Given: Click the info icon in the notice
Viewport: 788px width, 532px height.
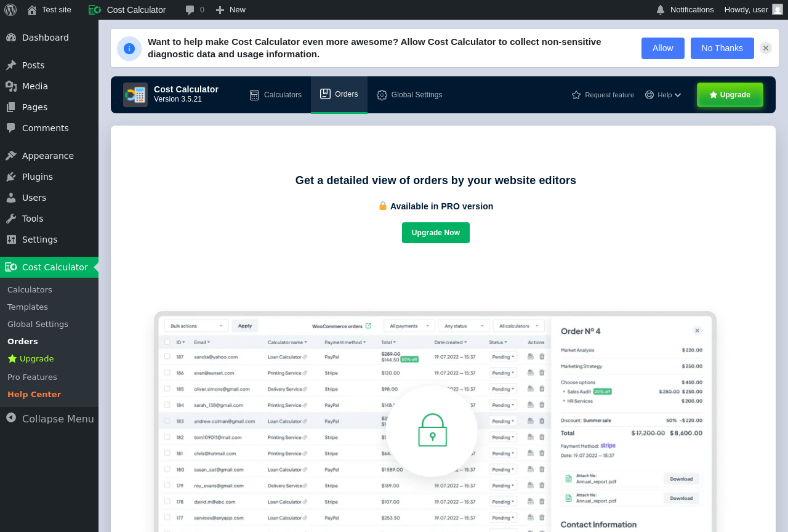Looking at the screenshot, I should [129, 49].
